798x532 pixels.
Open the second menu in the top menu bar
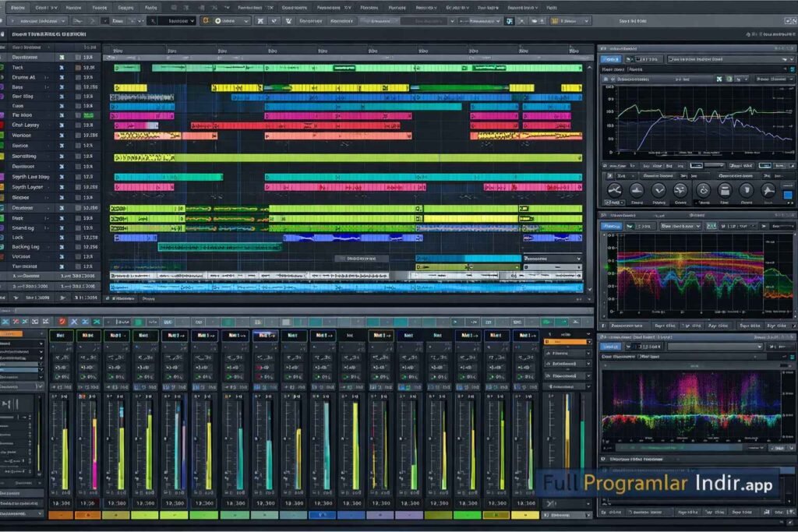click(44, 6)
